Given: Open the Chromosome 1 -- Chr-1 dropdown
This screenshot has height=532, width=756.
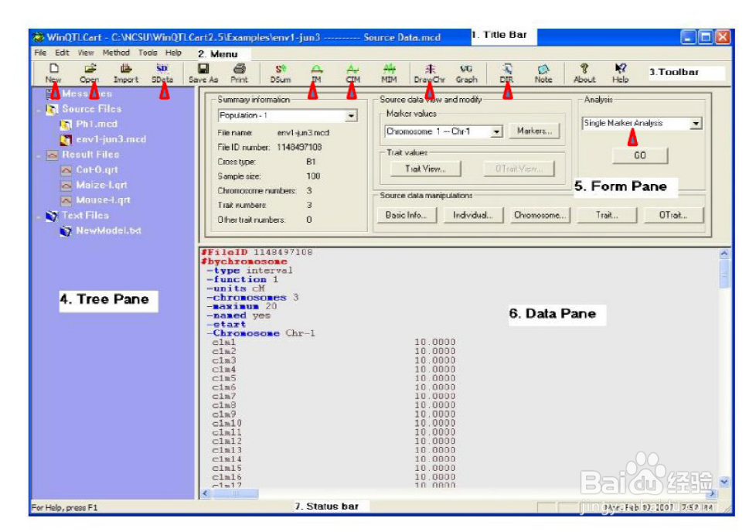Looking at the screenshot, I should tap(496, 131).
